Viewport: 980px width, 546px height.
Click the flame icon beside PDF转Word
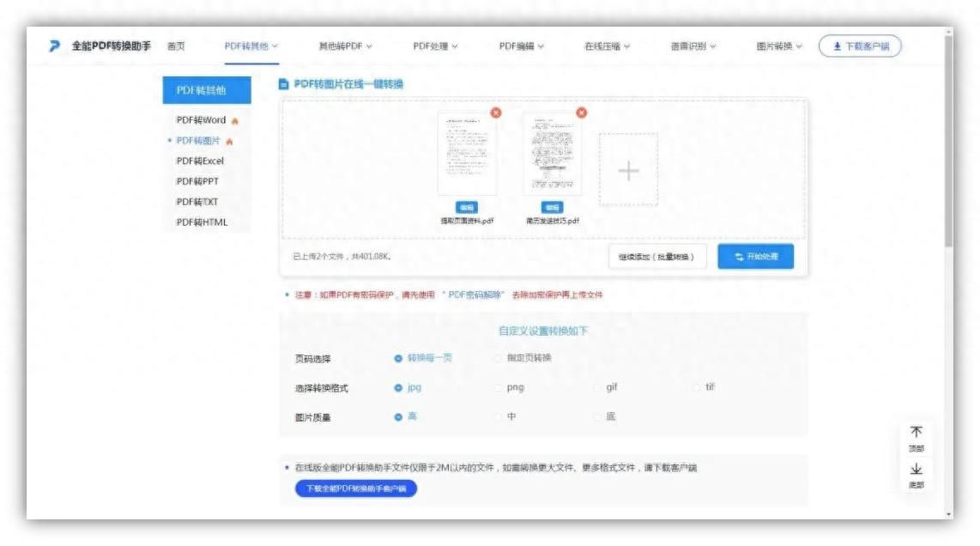[x=235, y=121]
